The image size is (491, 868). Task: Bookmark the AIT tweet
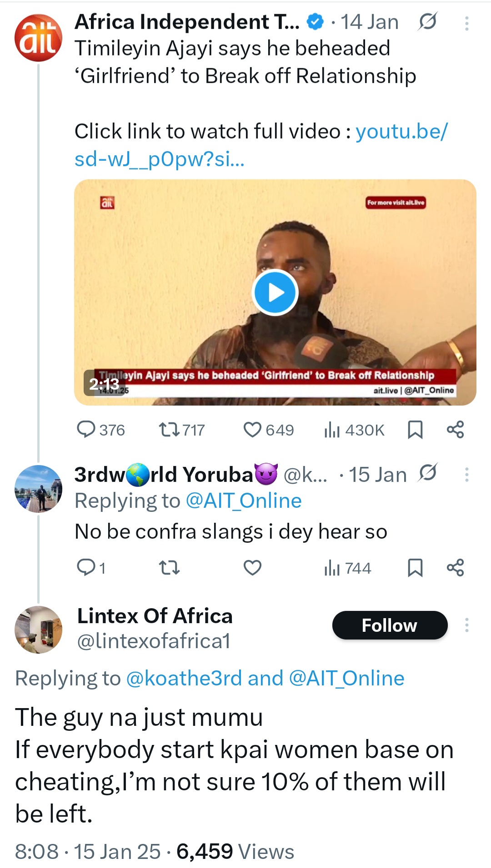415,429
